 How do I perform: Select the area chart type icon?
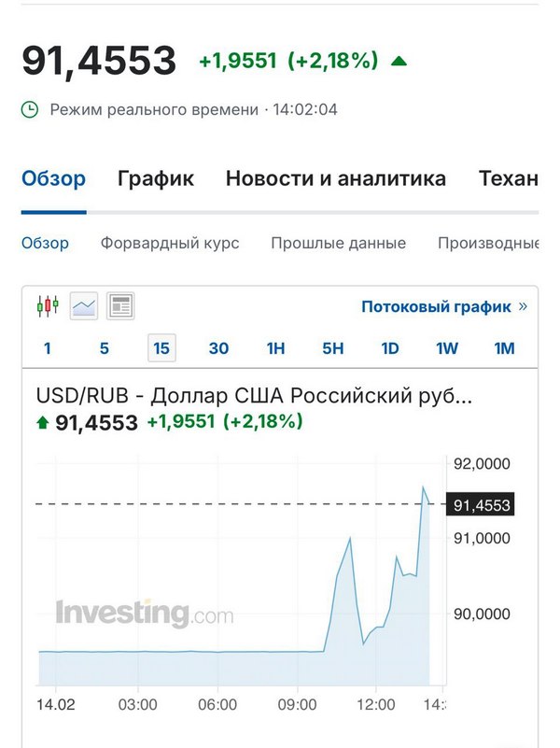[x=84, y=305]
